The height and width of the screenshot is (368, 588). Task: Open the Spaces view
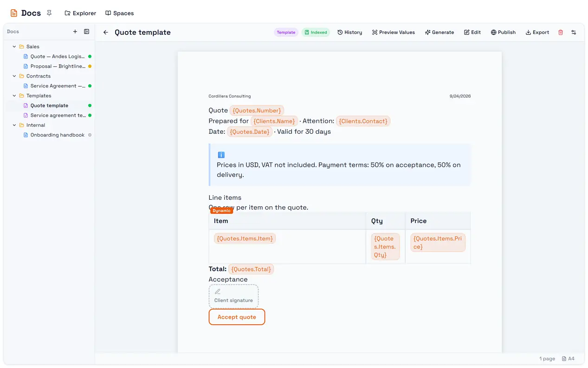click(x=119, y=13)
